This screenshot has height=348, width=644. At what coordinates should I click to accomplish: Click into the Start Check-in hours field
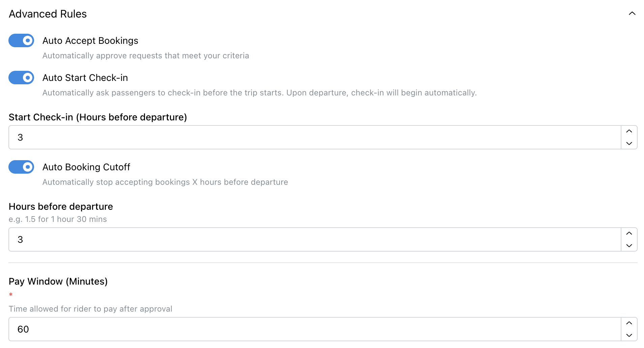click(314, 137)
